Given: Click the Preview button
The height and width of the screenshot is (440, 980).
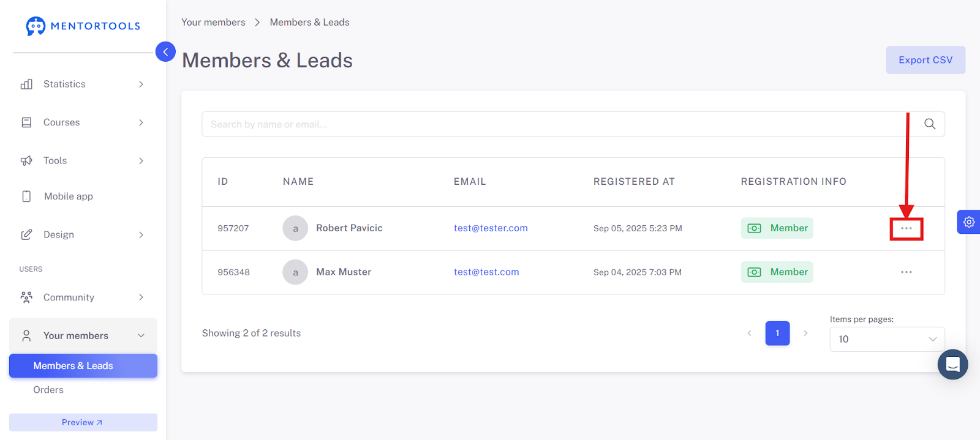Looking at the screenshot, I should [83, 422].
